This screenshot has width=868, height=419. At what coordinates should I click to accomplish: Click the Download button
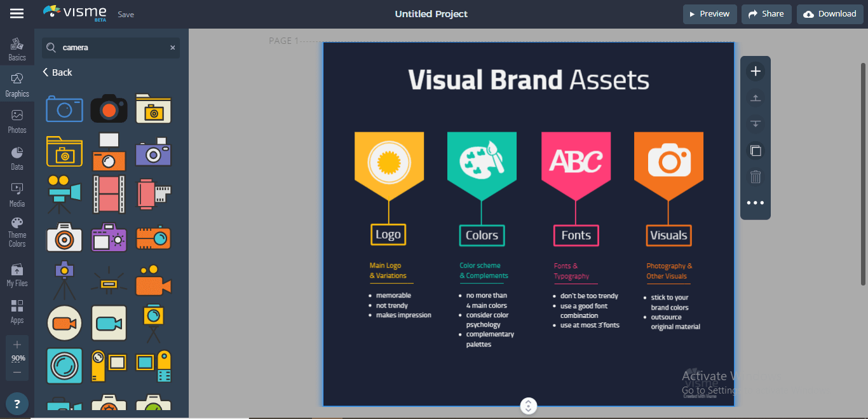pos(830,13)
